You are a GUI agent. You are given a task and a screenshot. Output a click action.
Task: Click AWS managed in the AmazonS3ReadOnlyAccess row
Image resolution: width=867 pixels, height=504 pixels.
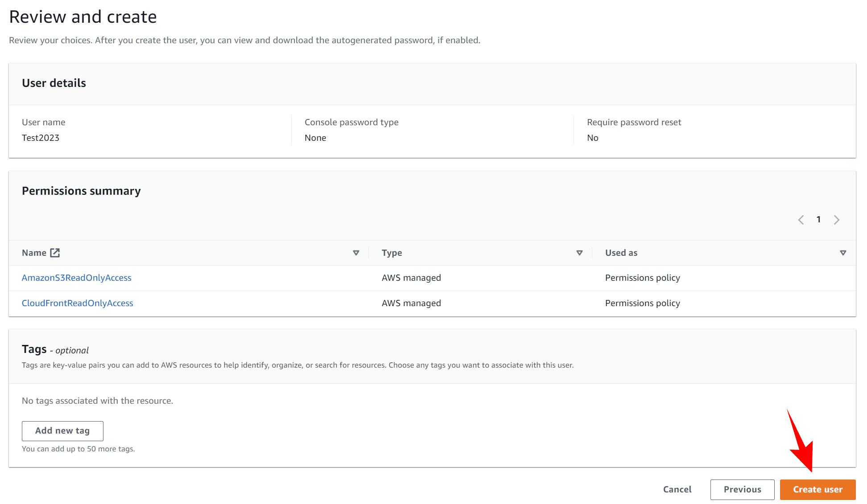point(411,278)
